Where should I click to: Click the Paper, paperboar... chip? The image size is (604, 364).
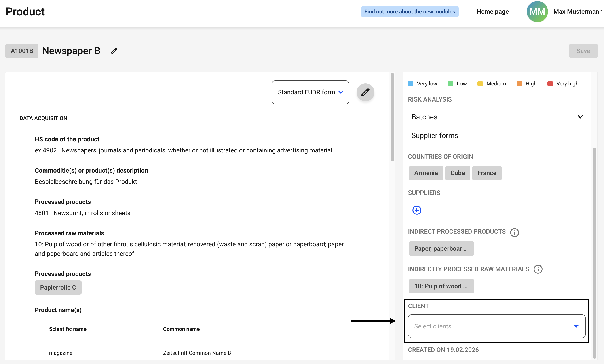pos(441,249)
